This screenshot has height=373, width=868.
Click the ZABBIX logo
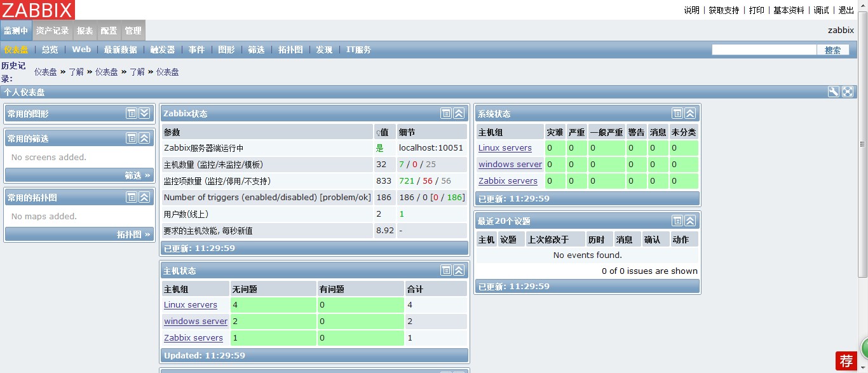pyautogui.click(x=37, y=10)
